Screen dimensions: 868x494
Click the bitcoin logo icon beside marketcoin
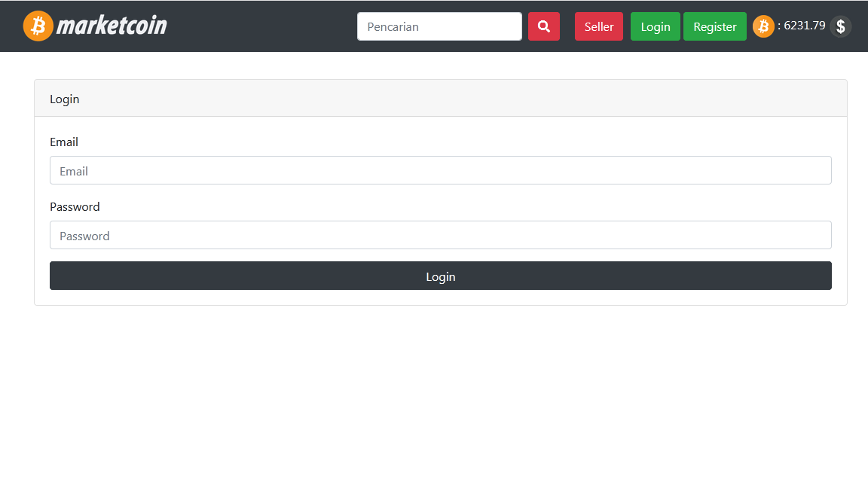point(38,26)
